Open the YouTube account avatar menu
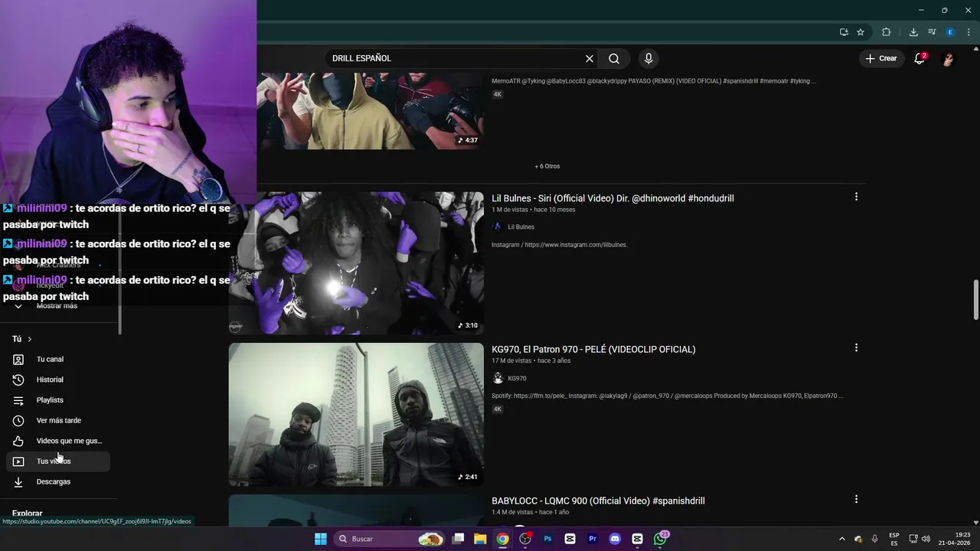The height and width of the screenshot is (551, 980). tap(948, 58)
